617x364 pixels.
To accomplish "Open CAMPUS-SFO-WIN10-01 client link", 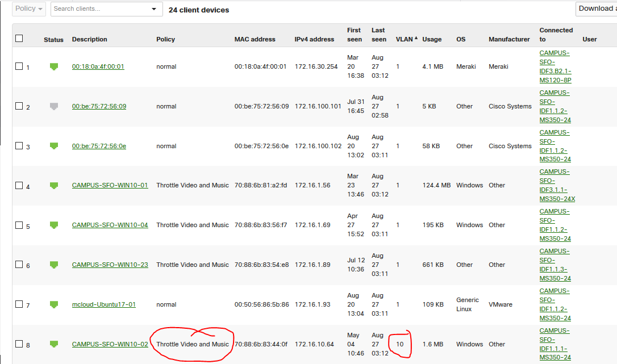I will tap(110, 185).
